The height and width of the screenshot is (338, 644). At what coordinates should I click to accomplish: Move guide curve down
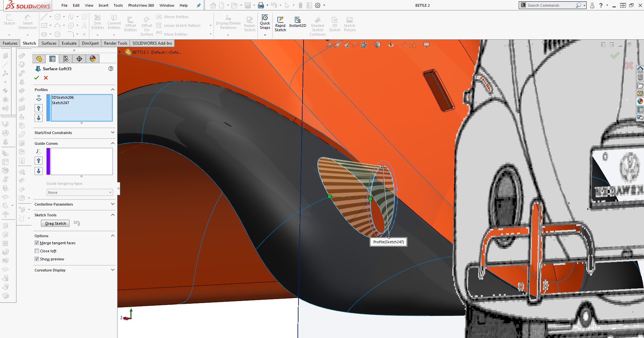tap(39, 171)
